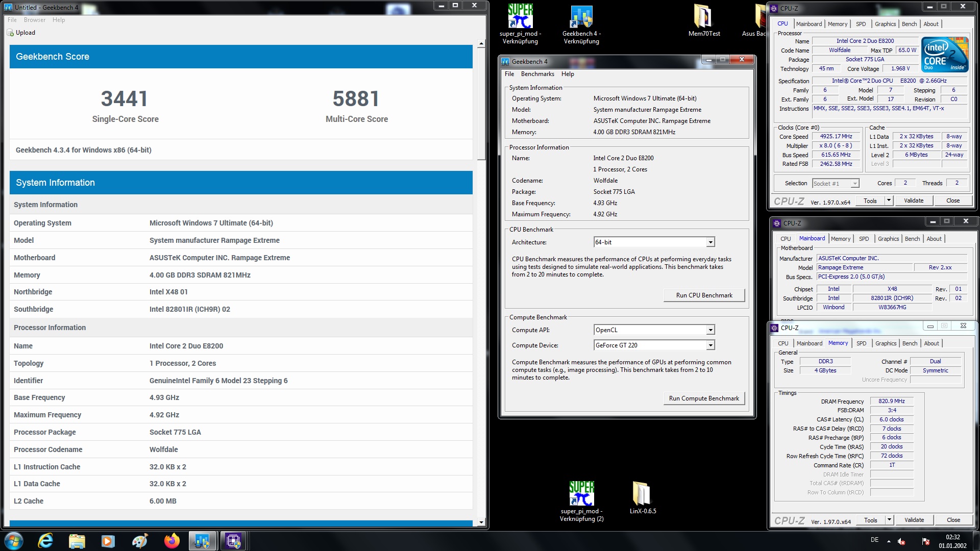Viewport: 980px width, 551px height.
Task: Open File menu in Geekbench results window
Action: (12, 20)
